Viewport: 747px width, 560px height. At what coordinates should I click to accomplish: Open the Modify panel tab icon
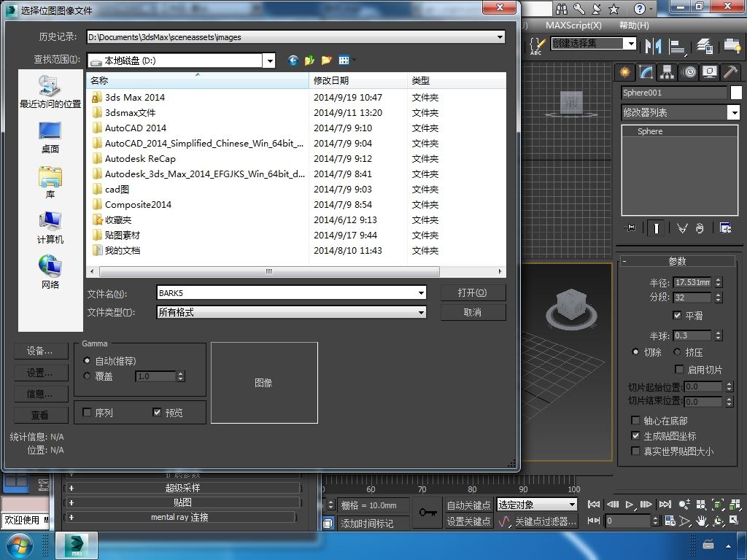click(646, 72)
